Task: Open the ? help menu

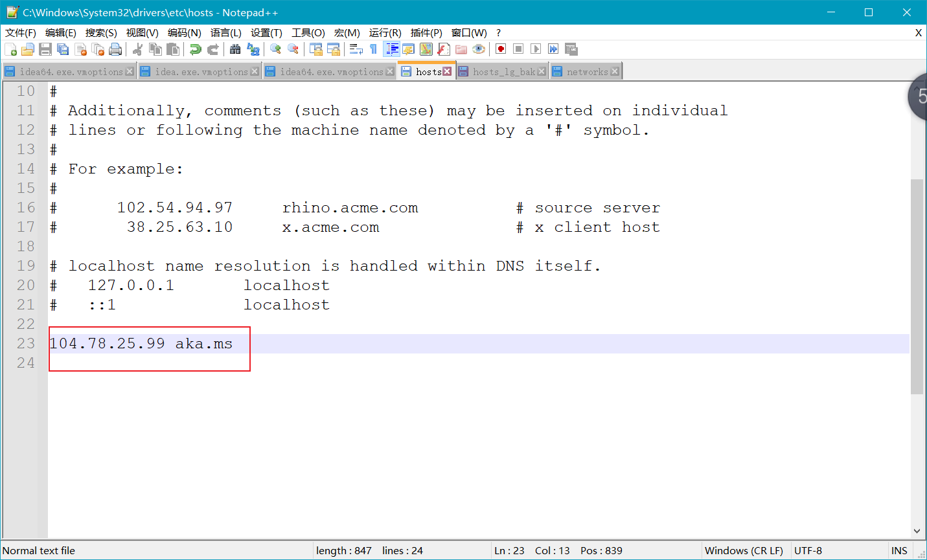Action: [498, 32]
